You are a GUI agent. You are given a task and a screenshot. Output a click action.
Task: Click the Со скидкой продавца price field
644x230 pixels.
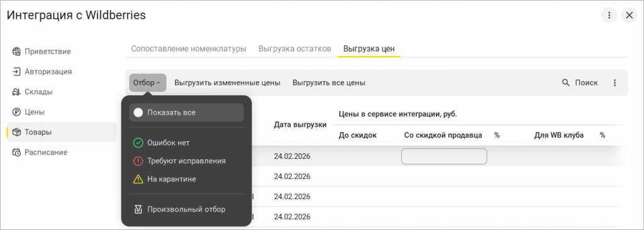[444, 156]
